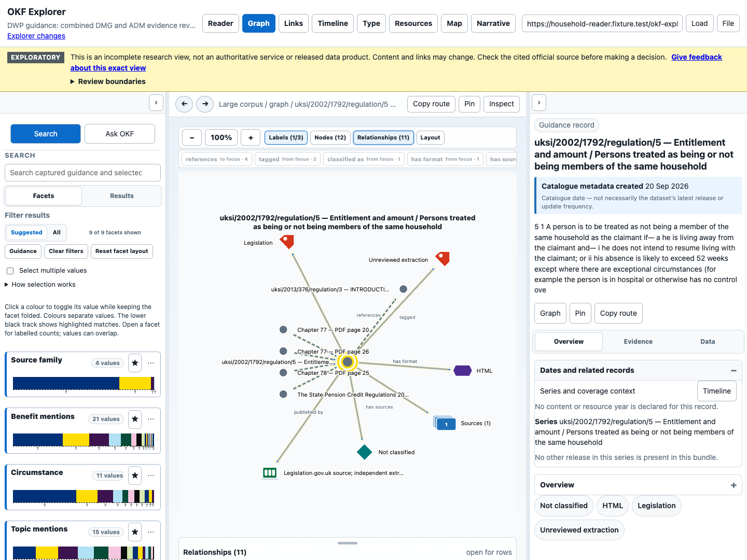Click the Ask OKF button
The width and height of the screenshot is (747, 560).
pyautogui.click(x=120, y=134)
